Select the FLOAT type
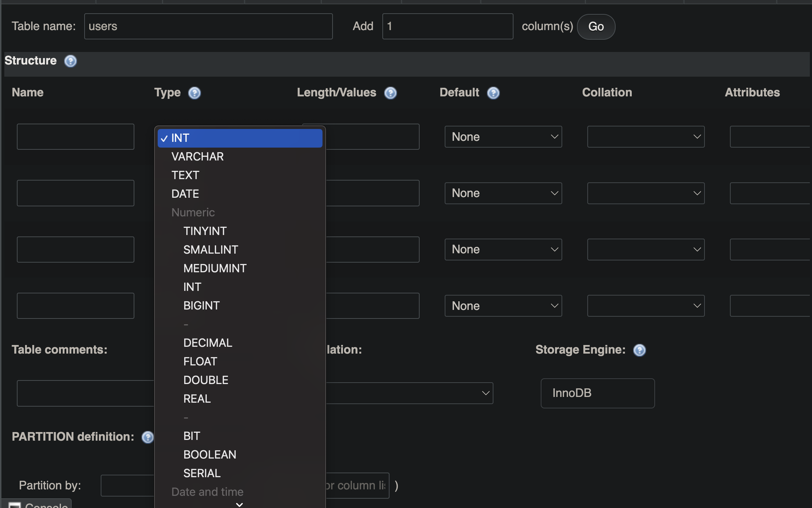Screen dimensions: 812x508 coord(240,361)
